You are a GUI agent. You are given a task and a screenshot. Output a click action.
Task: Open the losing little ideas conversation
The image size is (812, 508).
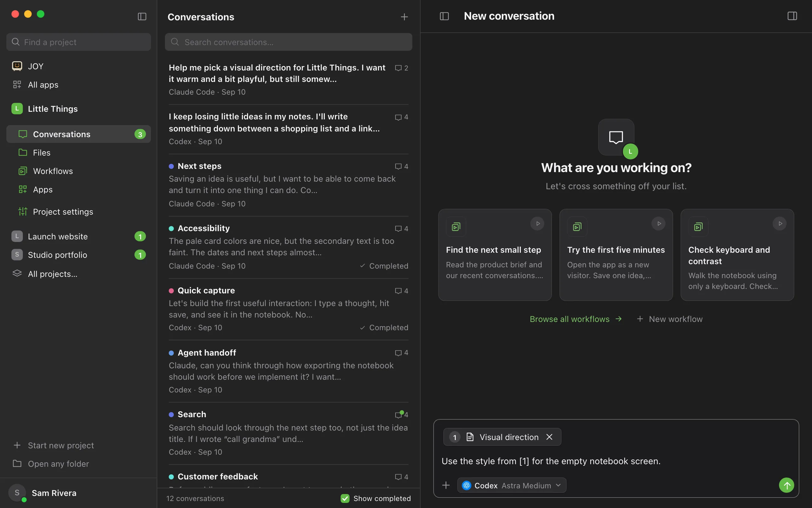point(289,129)
